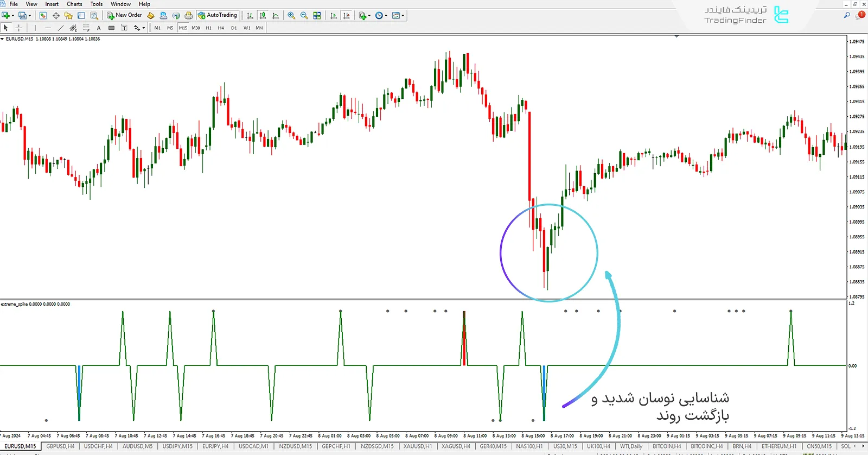
Task: Open the File menu
Action: point(14,4)
